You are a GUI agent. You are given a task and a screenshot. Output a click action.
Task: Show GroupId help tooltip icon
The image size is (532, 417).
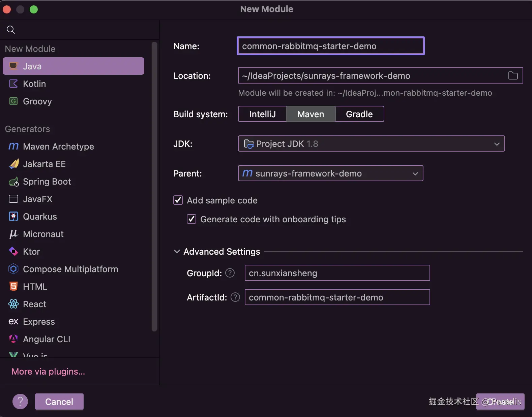230,273
